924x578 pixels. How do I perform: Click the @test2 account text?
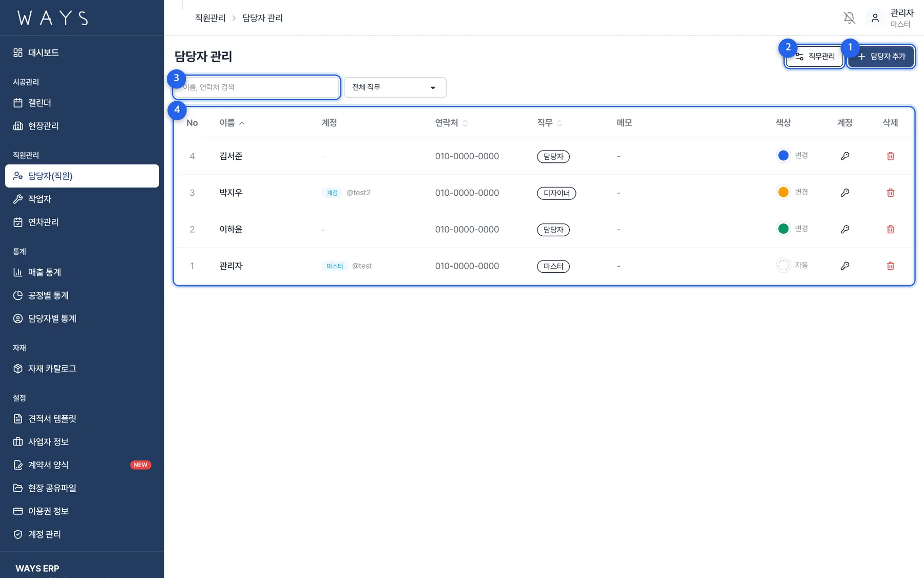358,193
